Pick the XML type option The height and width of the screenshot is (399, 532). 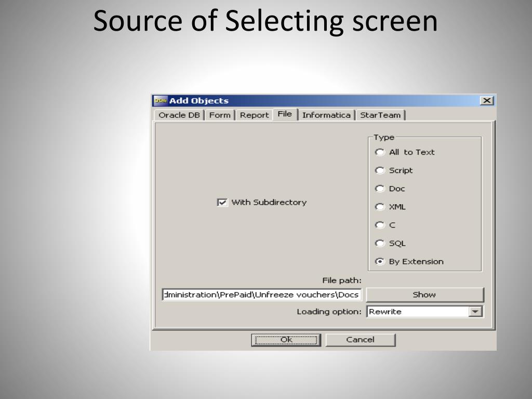click(x=380, y=207)
